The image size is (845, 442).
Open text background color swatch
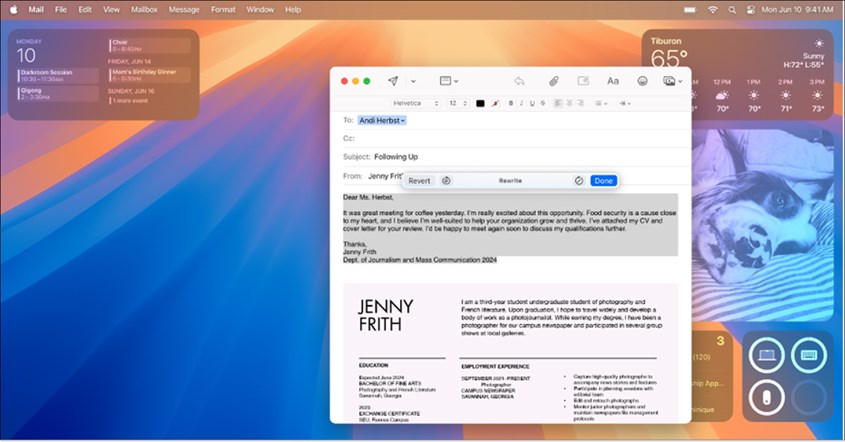point(495,103)
